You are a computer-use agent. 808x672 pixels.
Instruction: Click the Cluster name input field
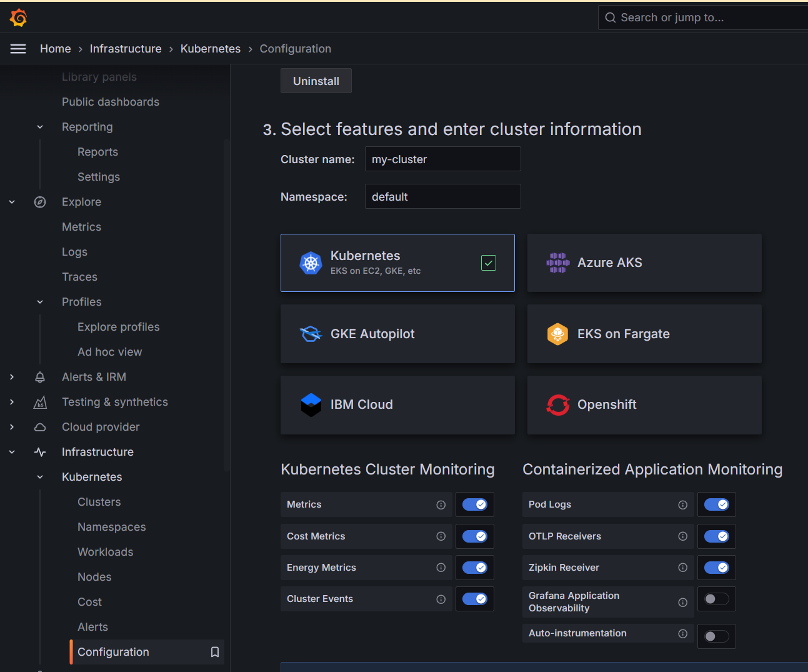coord(442,159)
